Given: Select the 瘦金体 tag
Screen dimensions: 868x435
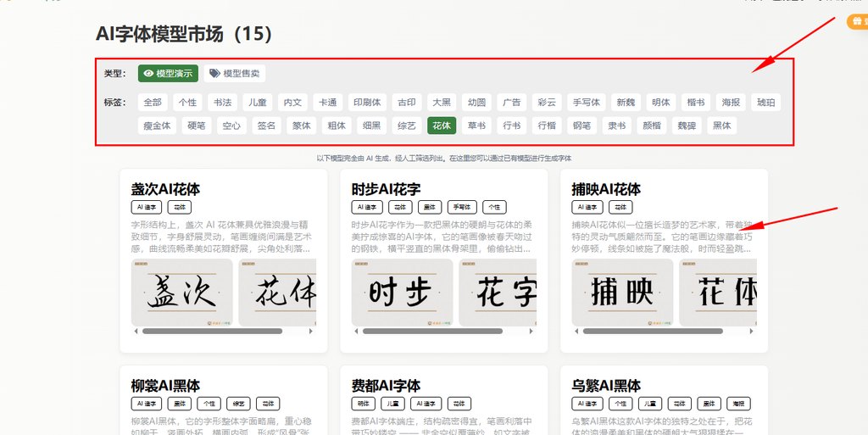Looking at the screenshot, I should click(157, 125).
